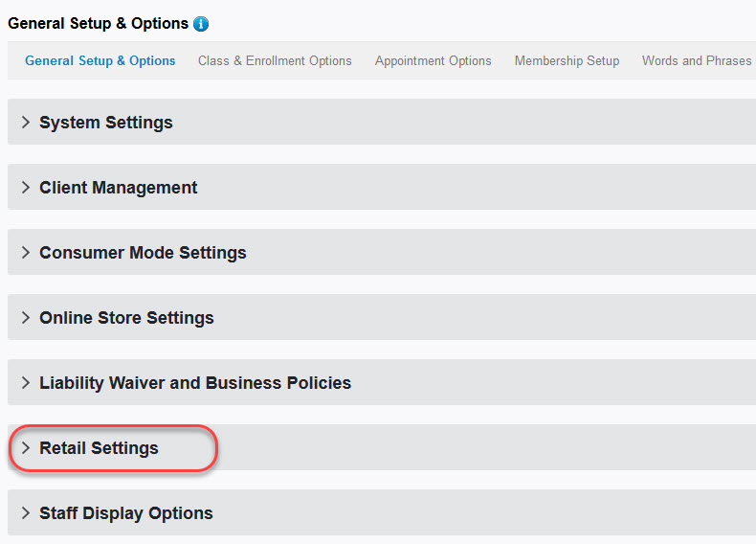Viewport: 756px width, 544px height.
Task: Open the Words and Phrases tab
Action: click(697, 60)
